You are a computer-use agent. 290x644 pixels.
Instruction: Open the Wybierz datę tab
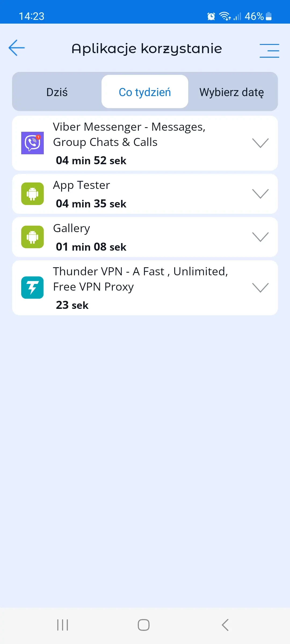tap(232, 92)
